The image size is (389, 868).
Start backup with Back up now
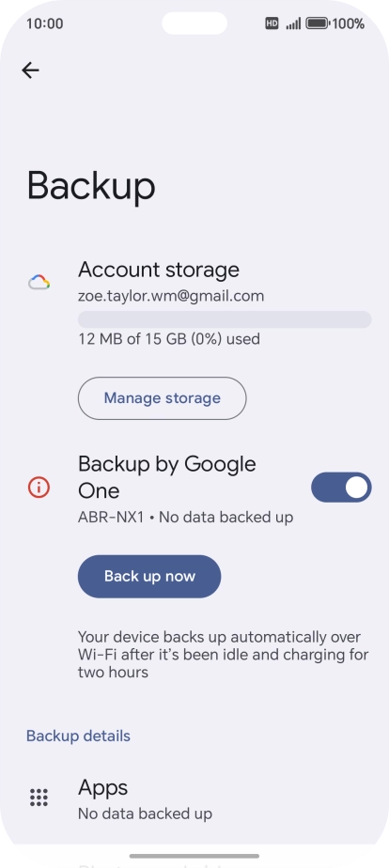tap(149, 576)
